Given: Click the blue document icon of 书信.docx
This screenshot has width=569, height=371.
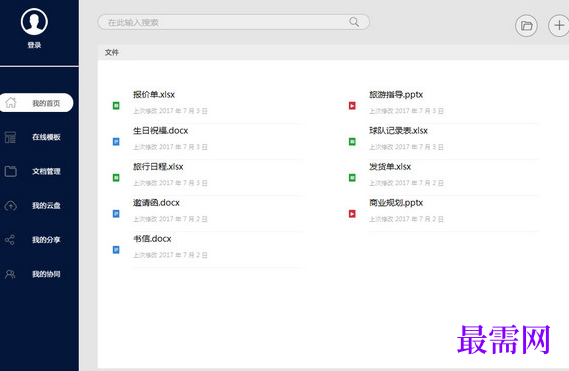Looking at the screenshot, I should pos(116,250).
